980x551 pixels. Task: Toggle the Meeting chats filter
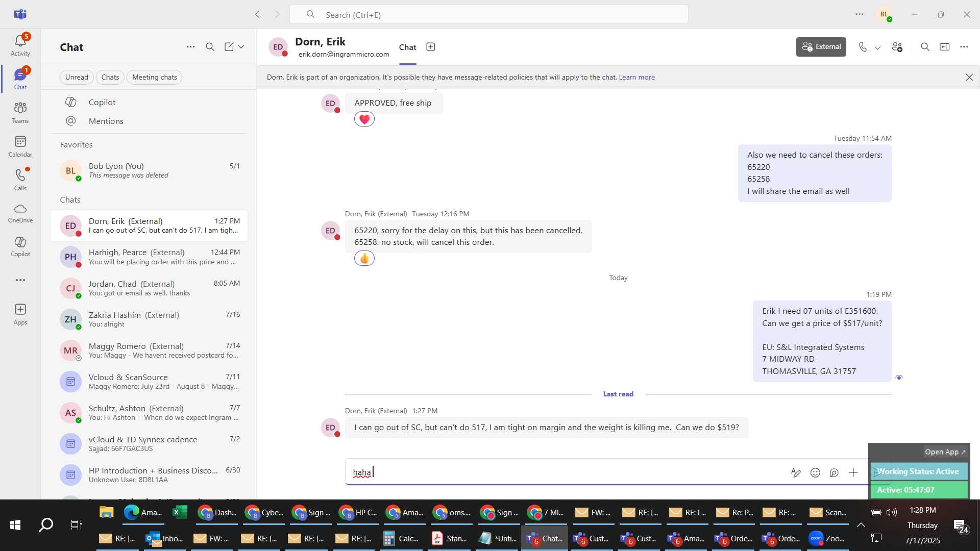(x=155, y=77)
